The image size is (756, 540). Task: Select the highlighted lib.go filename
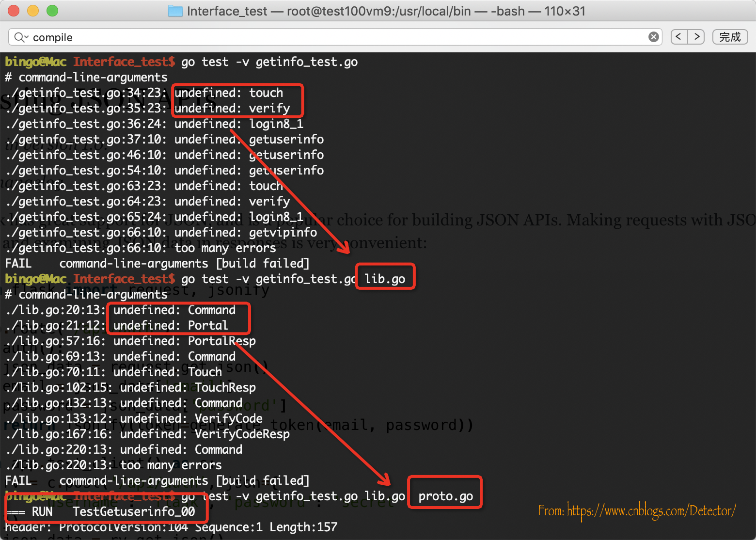coord(385,278)
